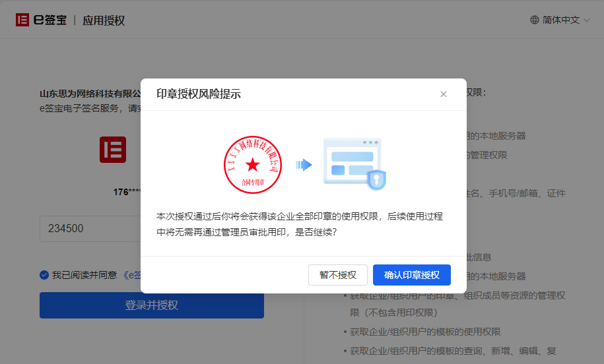604x364 pixels.
Task: Click the blue arrow between seal and window
Action: 304,165
